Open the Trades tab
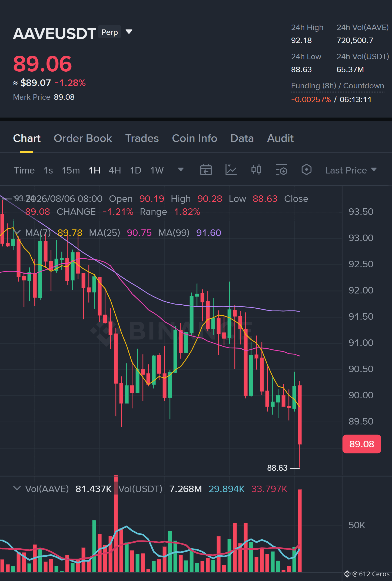The height and width of the screenshot is (581, 392). tap(142, 138)
